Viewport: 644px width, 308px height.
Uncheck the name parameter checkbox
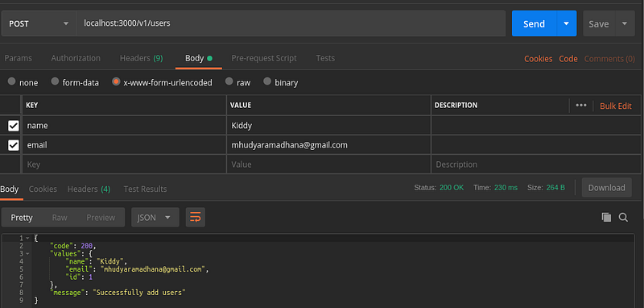click(14, 126)
